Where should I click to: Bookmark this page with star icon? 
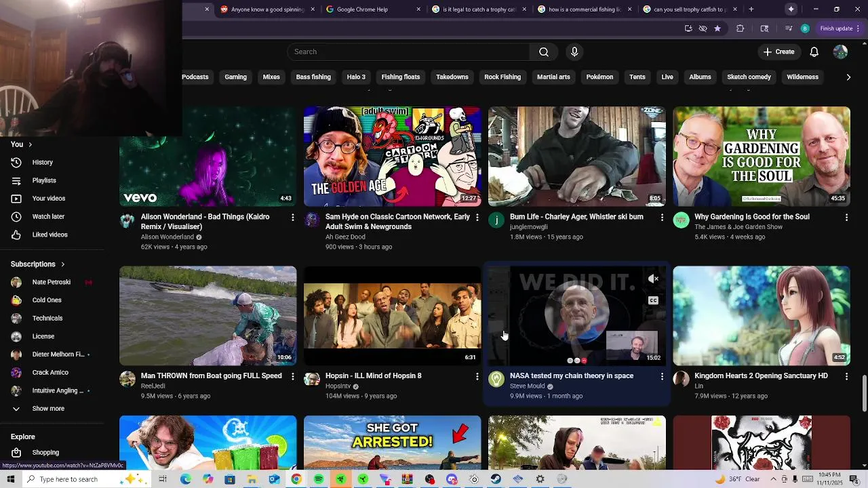click(x=717, y=28)
